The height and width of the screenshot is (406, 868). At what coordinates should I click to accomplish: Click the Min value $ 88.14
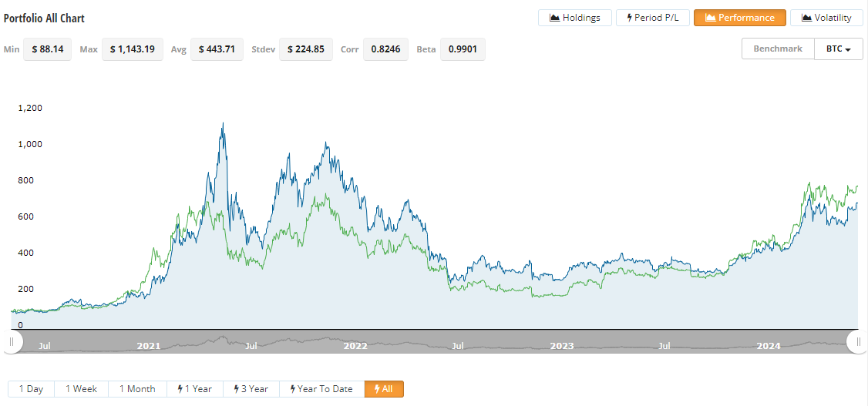(x=47, y=49)
